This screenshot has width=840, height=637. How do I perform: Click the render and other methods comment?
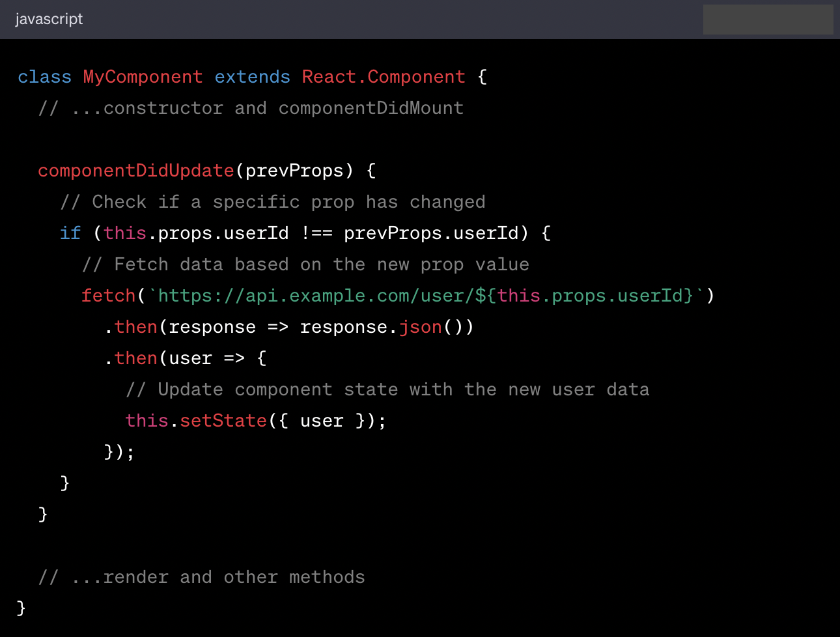point(201,576)
